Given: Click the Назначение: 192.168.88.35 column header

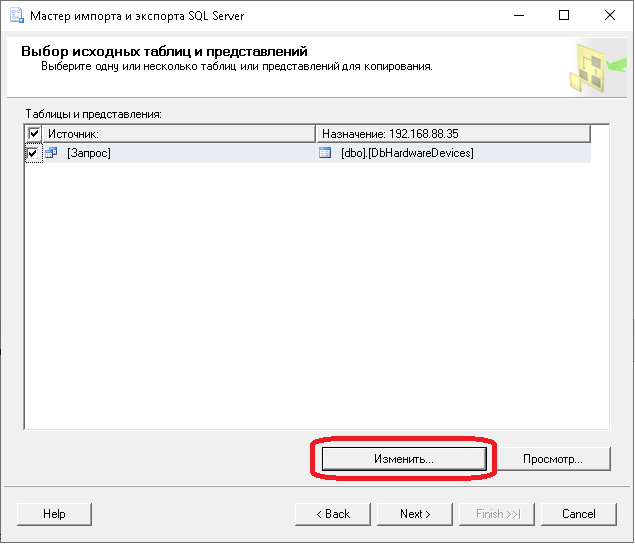Looking at the screenshot, I should pos(452,133).
